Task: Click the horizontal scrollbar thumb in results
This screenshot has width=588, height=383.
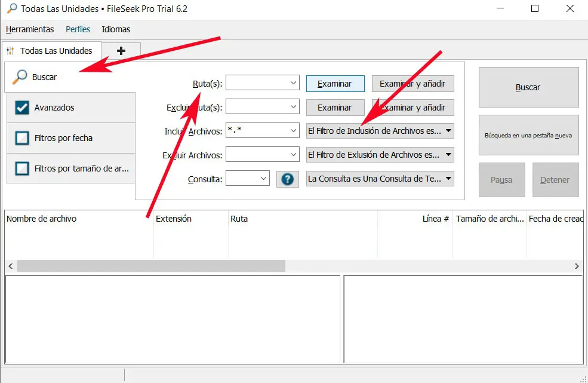Action: 151,266
